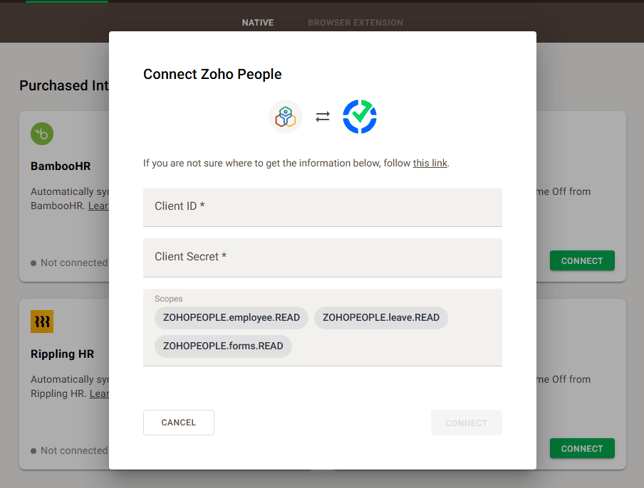
Task: Click the Rippling HR yellow logo
Action: click(x=42, y=321)
